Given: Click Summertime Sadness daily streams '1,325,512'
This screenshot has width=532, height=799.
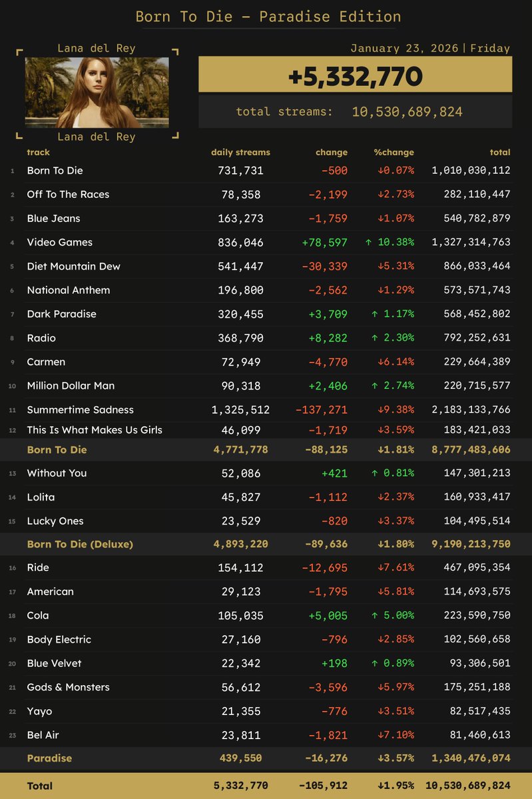Looking at the screenshot, I should click(240, 410).
